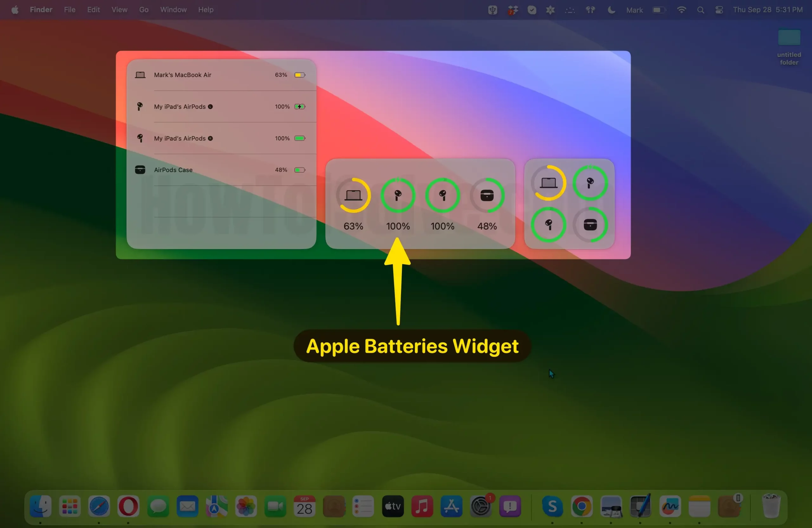Open Preview from the Dock
812x528 pixels.
611,506
